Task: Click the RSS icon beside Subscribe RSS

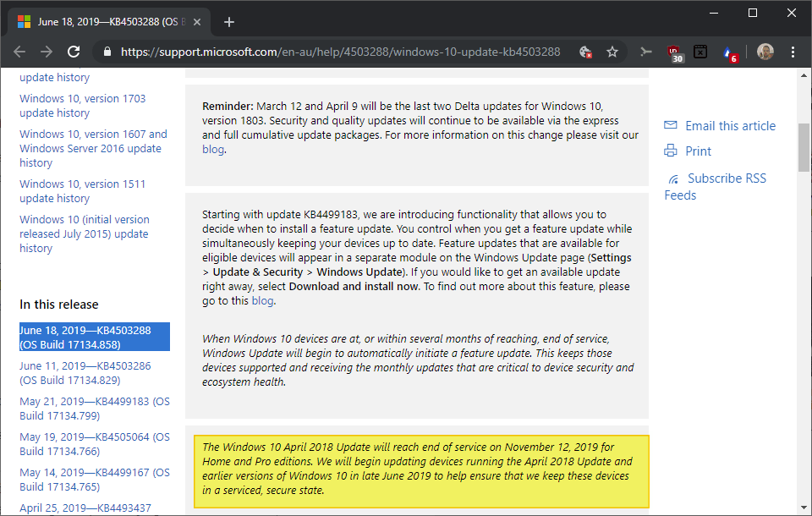Action: pos(674,179)
